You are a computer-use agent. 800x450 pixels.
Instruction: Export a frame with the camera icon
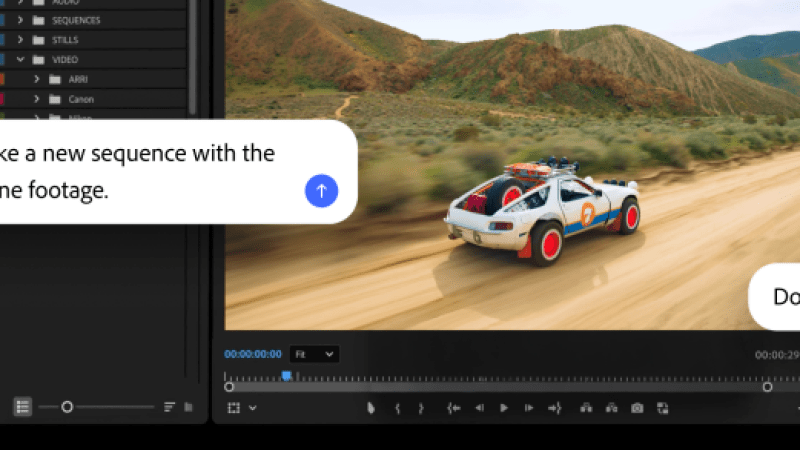pos(637,408)
